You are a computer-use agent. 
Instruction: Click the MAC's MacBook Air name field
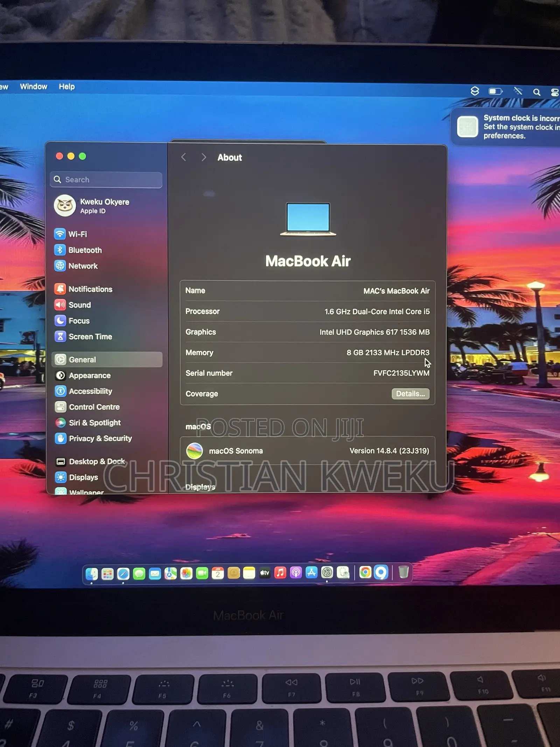(x=396, y=291)
